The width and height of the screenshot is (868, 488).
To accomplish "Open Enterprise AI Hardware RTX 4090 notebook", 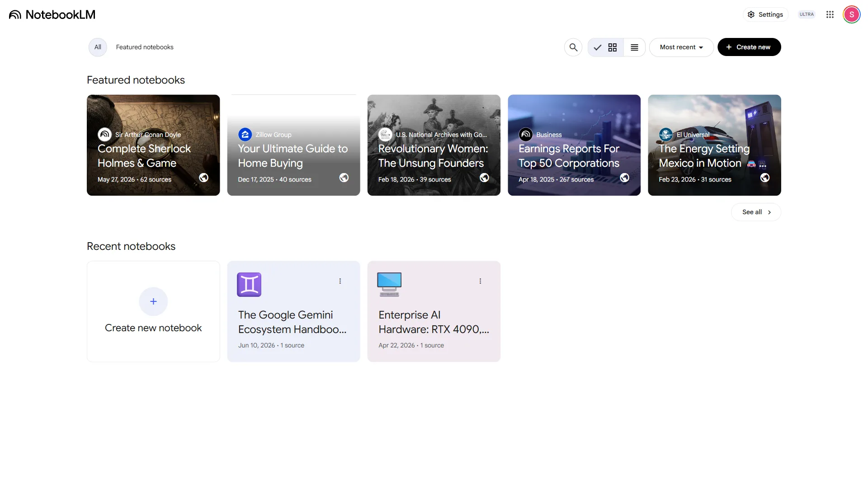I will 434,311.
